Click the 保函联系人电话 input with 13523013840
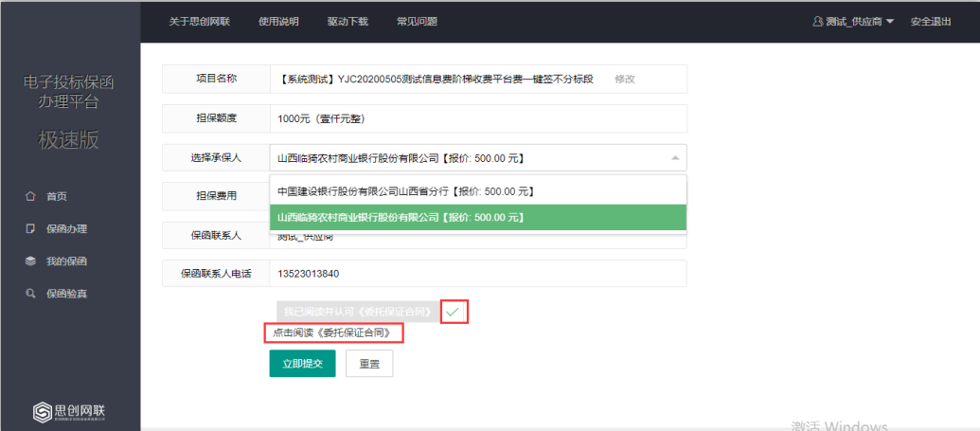Image resolution: width=980 pixels, height=431 pixels. (478, 274)
